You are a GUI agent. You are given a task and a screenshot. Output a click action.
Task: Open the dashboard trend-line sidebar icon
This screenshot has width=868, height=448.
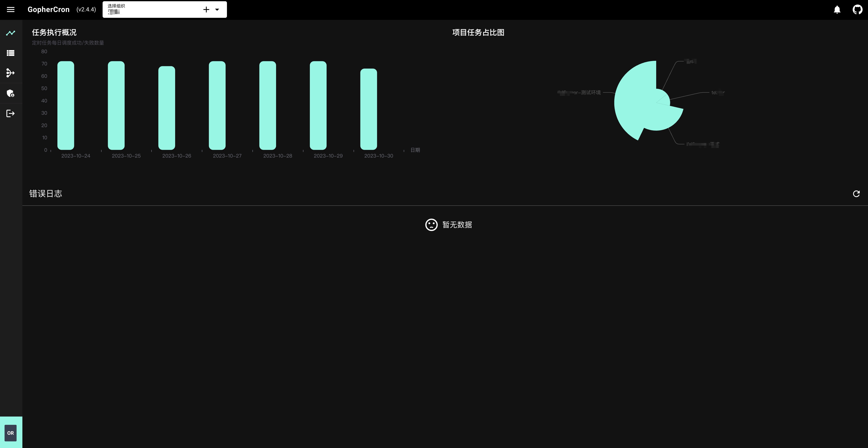[x=10, y=33]
